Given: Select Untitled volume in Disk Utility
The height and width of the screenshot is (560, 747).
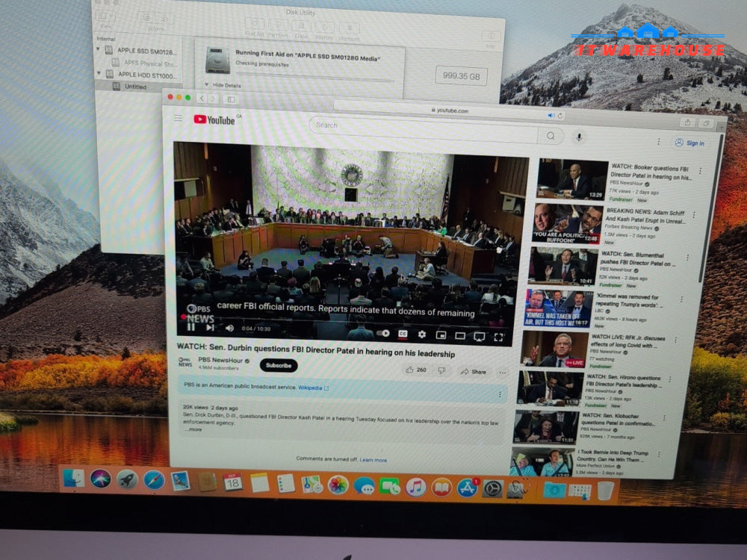Looking at the screenshot, I should 135,87.
